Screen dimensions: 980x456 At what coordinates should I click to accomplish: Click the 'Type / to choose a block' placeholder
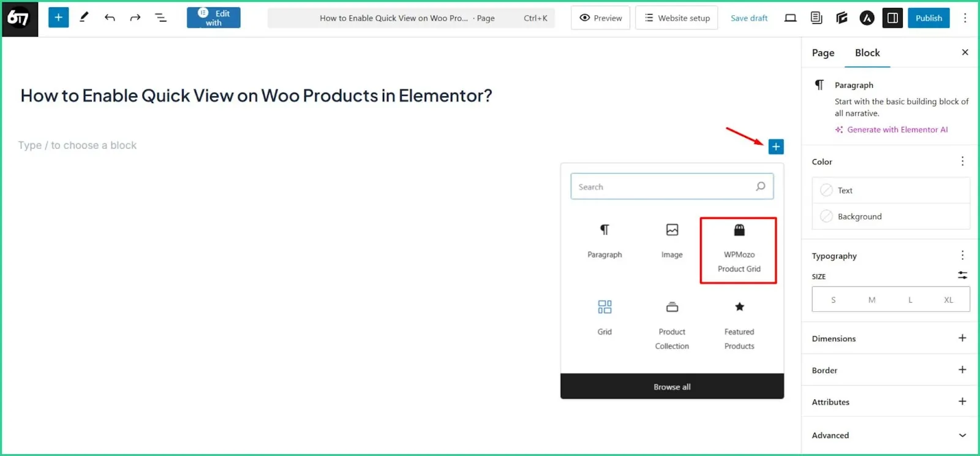click(x=77, y=145)
